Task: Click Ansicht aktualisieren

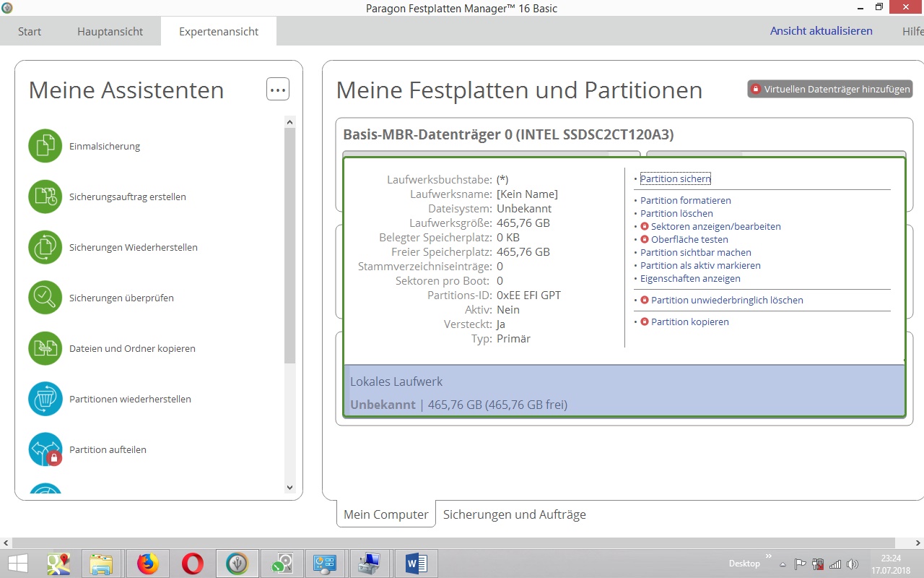Action: [x=821, y=31]
